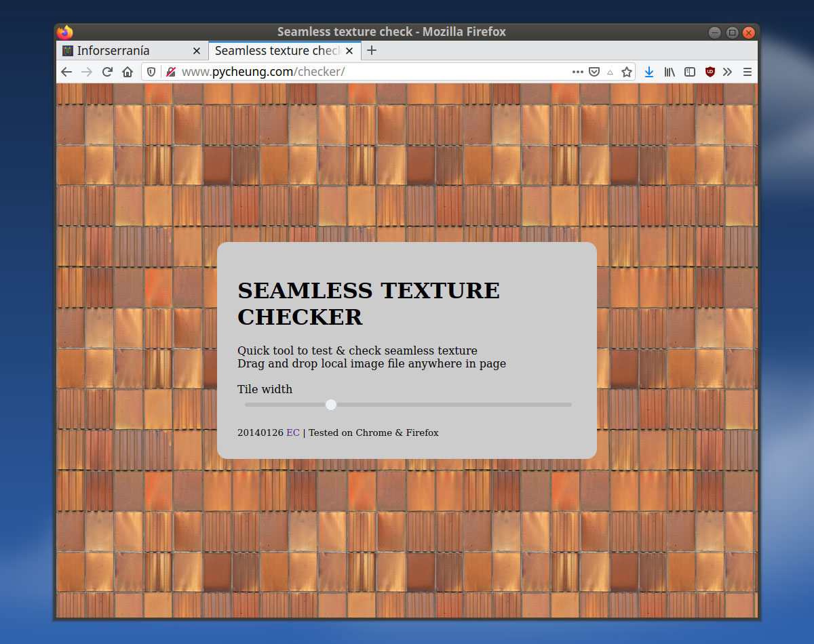Open a new browser tab
This screenshot has height=644, width=814.
pyautogui.click(x=371, y=50)
